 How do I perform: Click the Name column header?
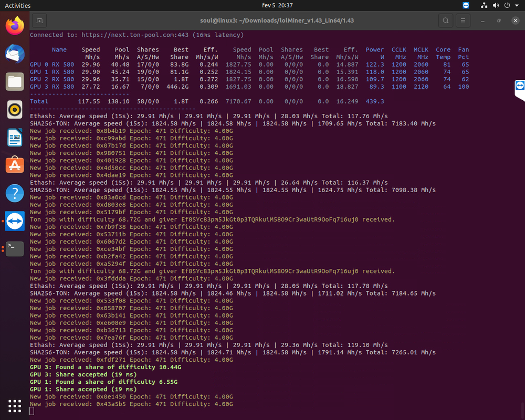[x=59, y=49]
